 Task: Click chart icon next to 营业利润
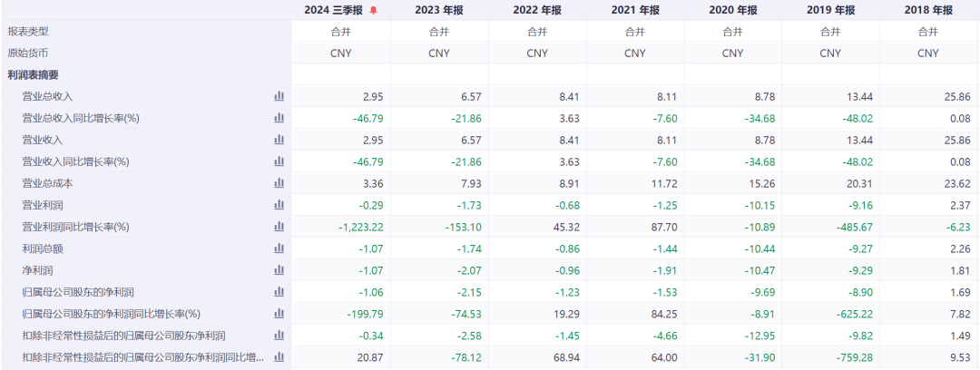279,205
